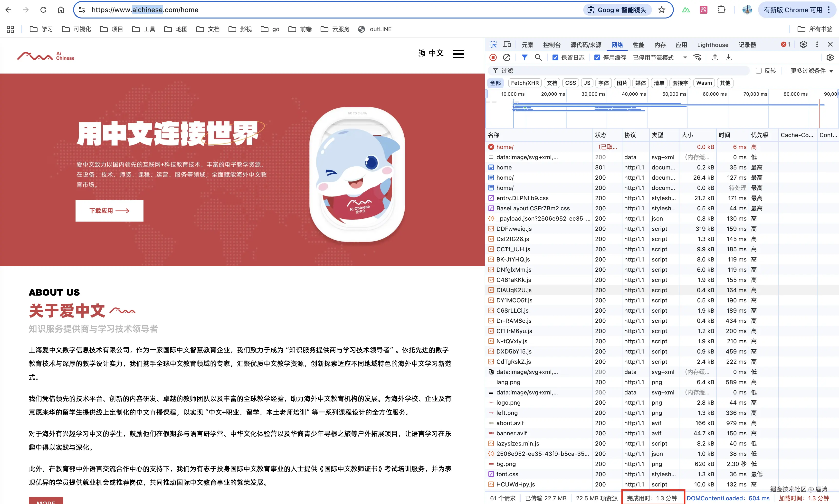Open the DevTools settings gear

click(x=803, y=45)
